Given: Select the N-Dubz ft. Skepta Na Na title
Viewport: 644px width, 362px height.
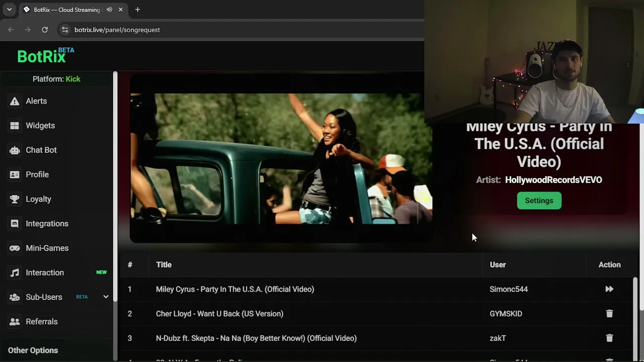Looking at the screenshot, I should [256, 338].
